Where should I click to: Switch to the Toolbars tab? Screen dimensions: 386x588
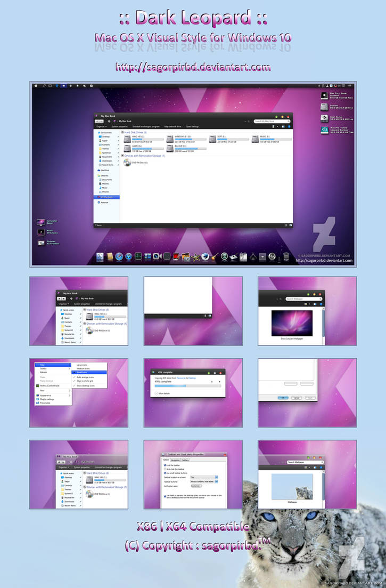pos(185,460)
